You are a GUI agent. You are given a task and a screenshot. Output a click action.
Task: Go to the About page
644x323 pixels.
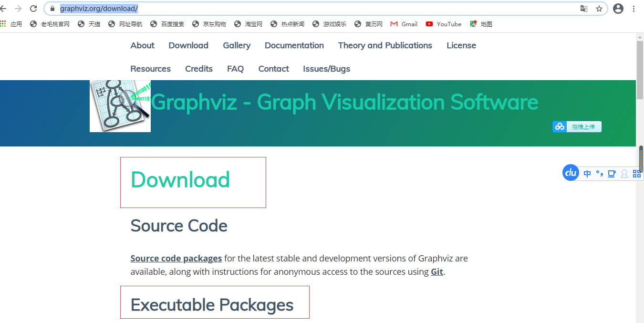click(x=142, y=45)
